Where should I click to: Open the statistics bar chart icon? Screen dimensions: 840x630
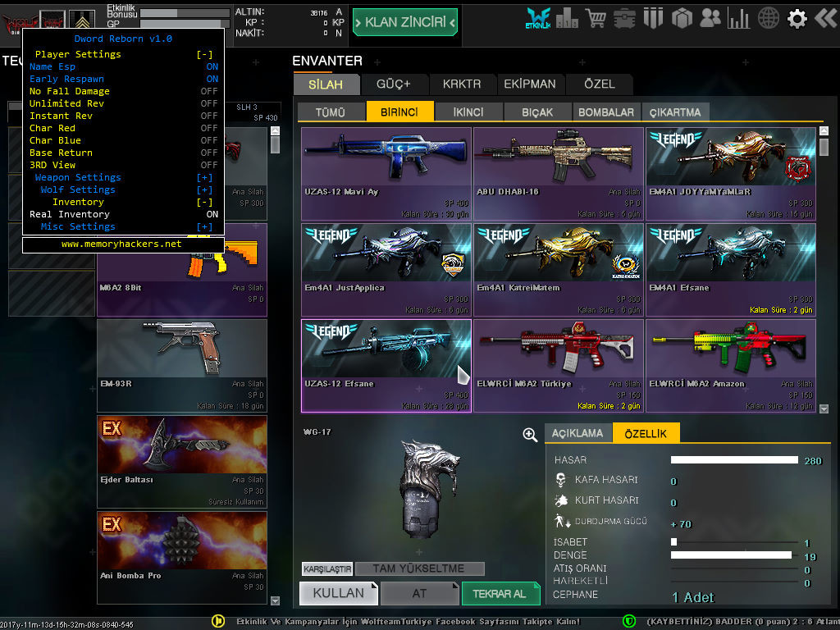pyautogui.click(x=739, y=19)
